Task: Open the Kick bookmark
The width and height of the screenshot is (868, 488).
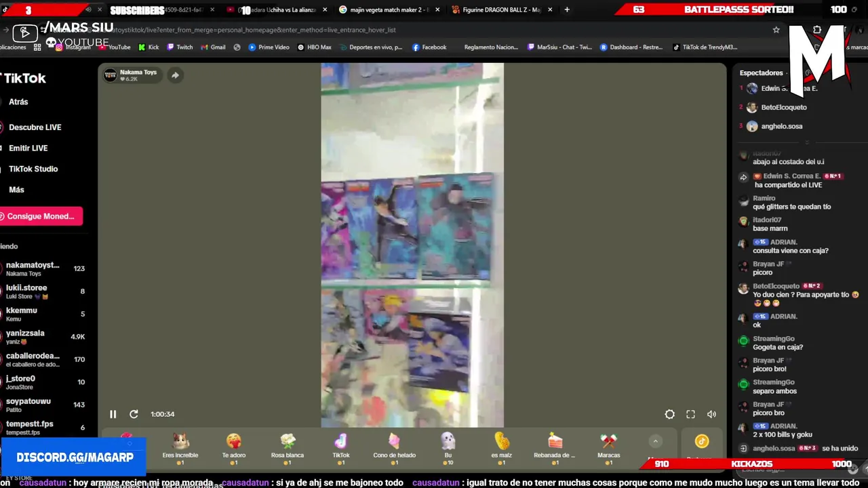Action: tap(149, 47)
